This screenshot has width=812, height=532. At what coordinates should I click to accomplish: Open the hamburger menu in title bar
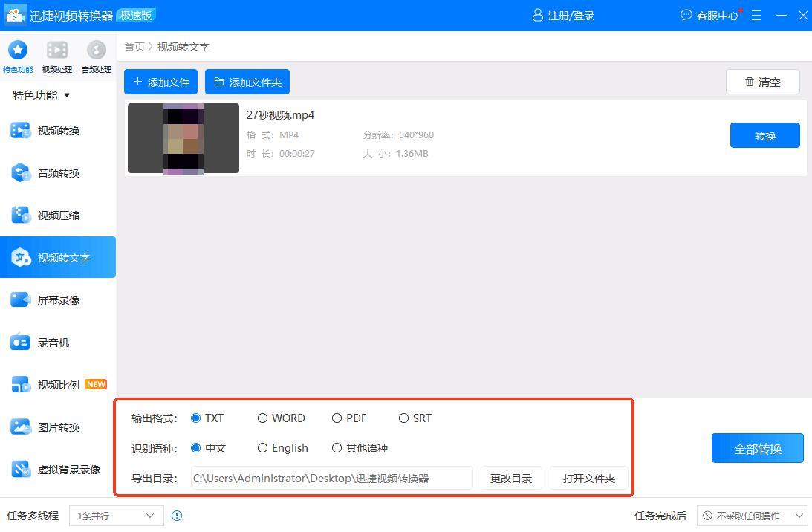coord(756,16)
